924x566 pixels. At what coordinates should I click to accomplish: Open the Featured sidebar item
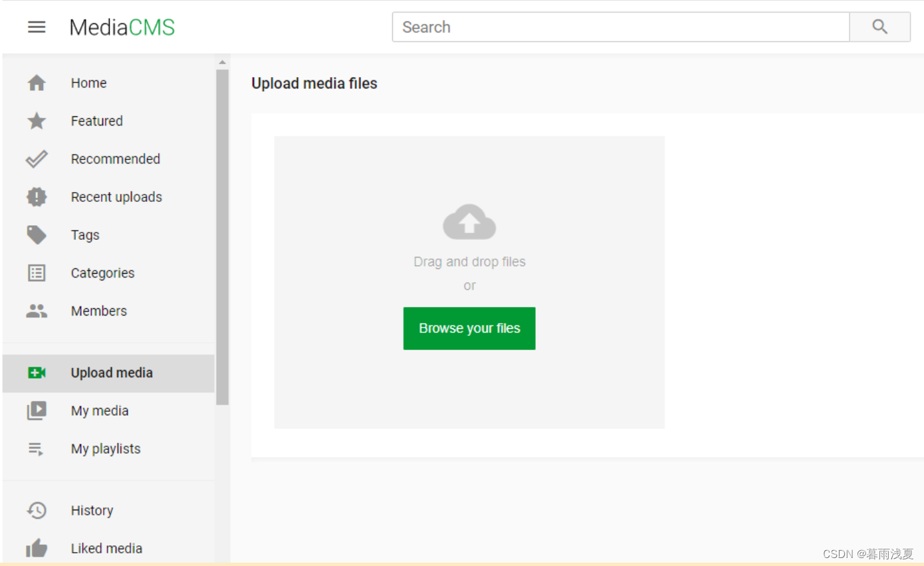pos(108,121)
